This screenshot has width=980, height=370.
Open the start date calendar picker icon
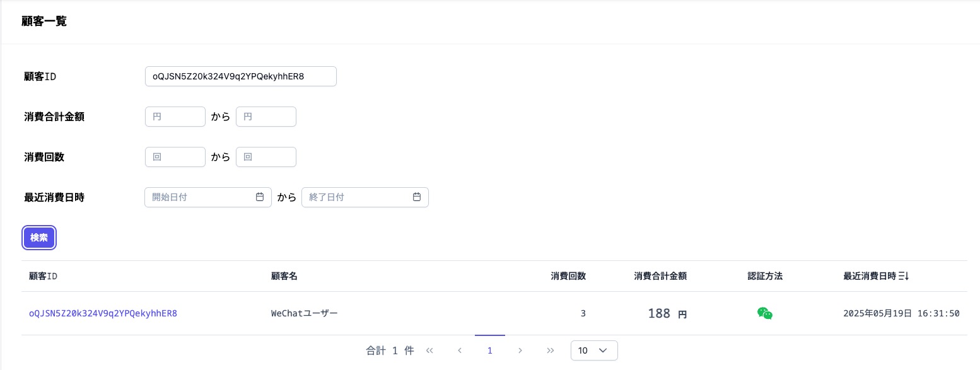[x=260, y=197]
